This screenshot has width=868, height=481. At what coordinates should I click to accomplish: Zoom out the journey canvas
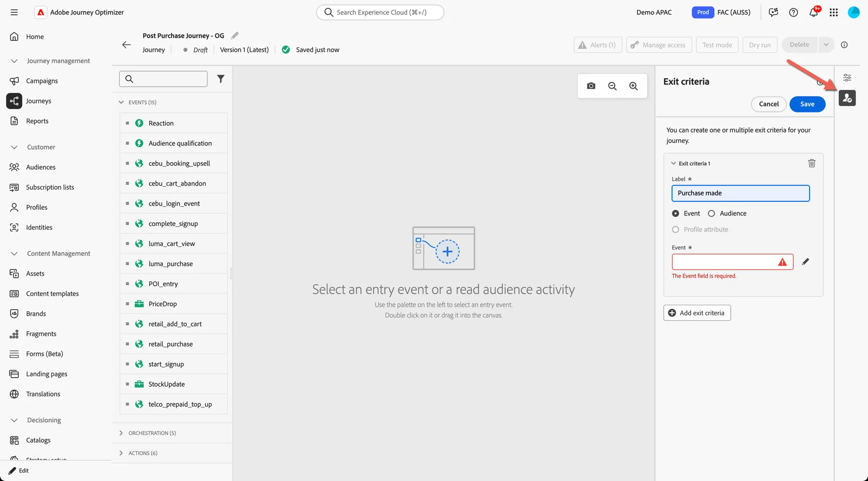(x=612, y=86)
